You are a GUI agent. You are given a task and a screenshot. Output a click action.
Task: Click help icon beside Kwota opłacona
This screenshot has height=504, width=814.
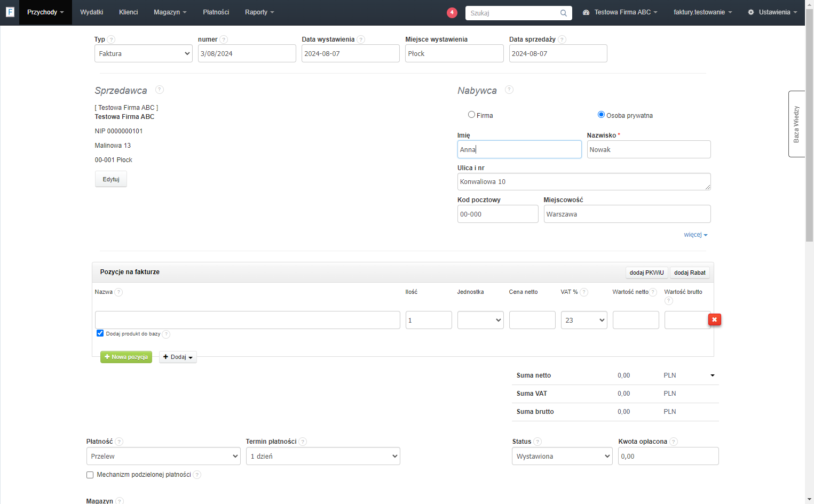click(674, 442)
